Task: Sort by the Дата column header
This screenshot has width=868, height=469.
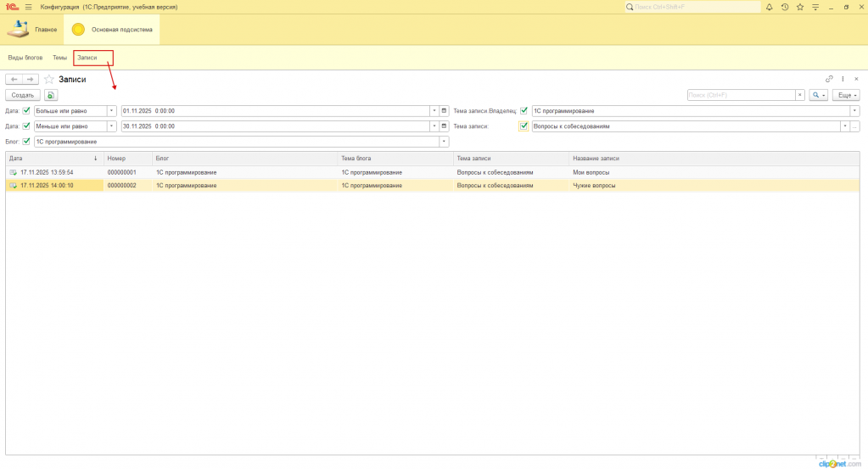Action: (54, 159)
